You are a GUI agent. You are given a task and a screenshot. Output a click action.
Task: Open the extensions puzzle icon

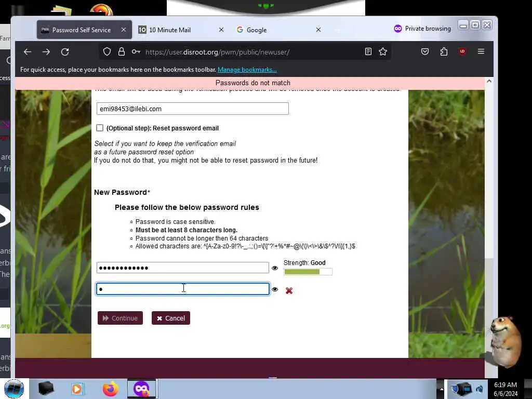coord(444,51)
